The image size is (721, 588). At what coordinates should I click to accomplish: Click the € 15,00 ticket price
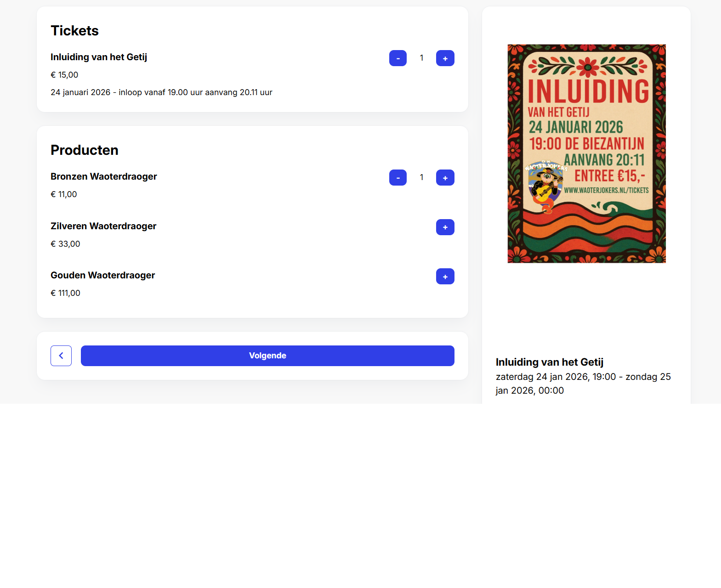tap(64, 75)
